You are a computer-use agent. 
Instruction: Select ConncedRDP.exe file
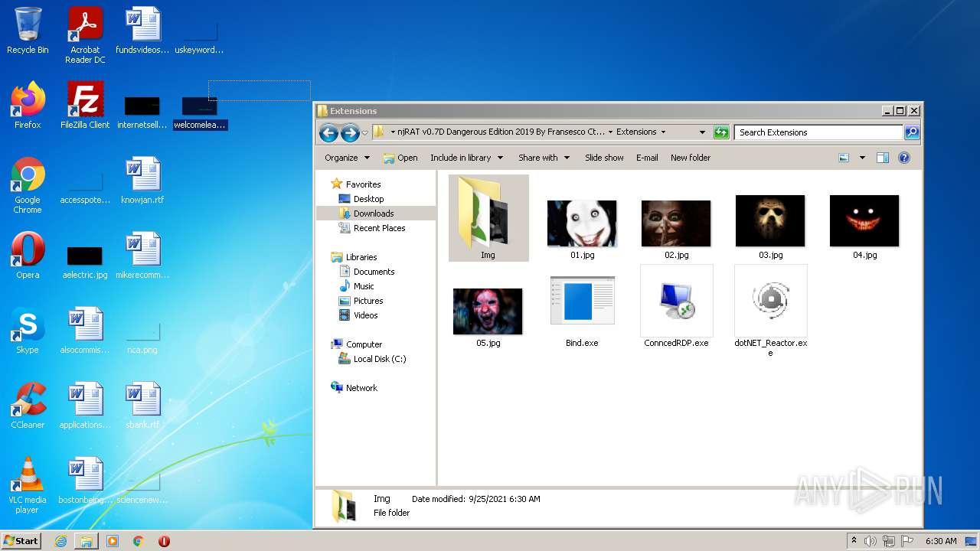point(676,307)
